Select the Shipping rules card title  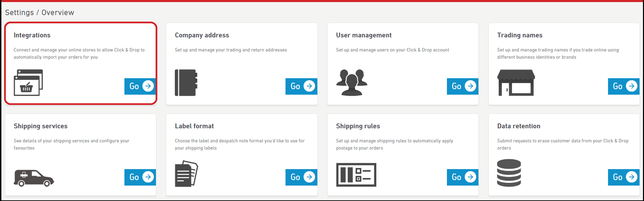click(358, 126)
